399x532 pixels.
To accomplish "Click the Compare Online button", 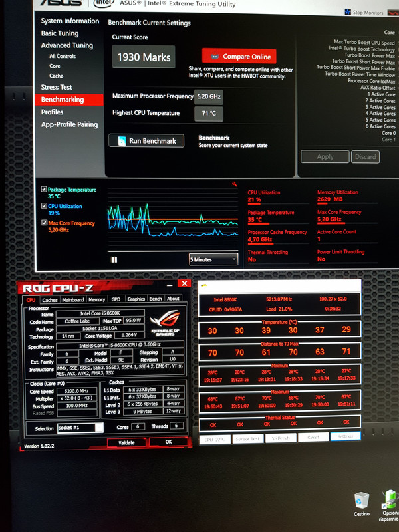I will pyautogui.click(x=239, y=56).
